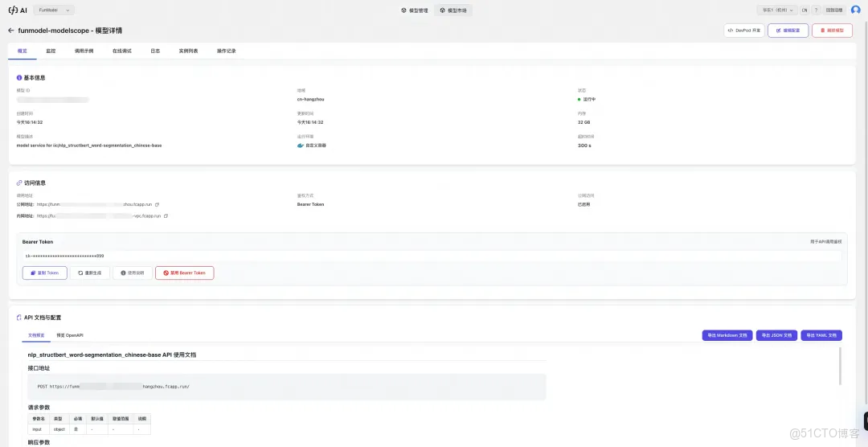The height and width of the screenshot is (447, 868).
Task: Switch language via the CN button
Action: coord(805,10)
